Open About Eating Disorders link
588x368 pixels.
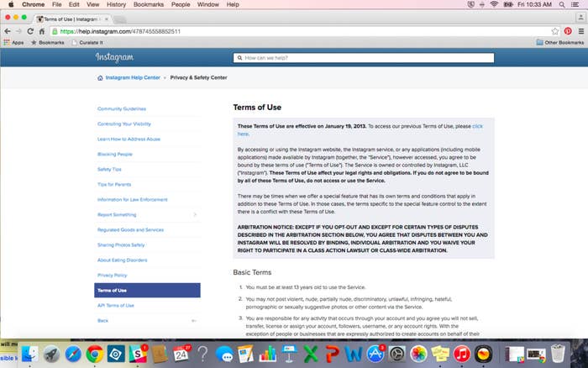click(x=123, y=260)
